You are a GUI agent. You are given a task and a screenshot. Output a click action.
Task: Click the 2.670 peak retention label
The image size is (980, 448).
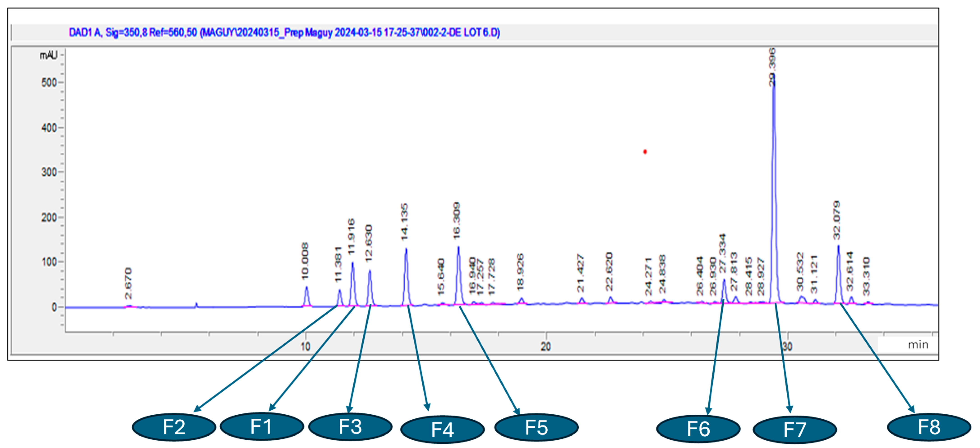point(128,283)
